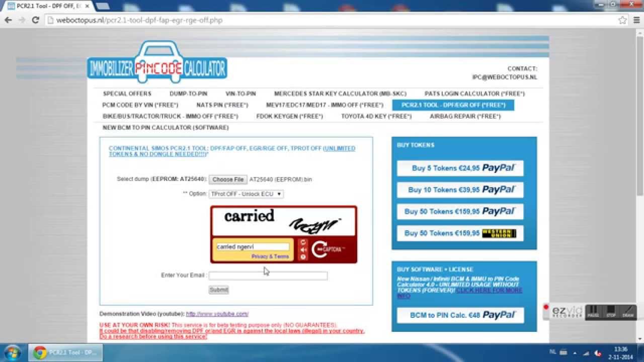Click the Choose File button

coord(228,179)
